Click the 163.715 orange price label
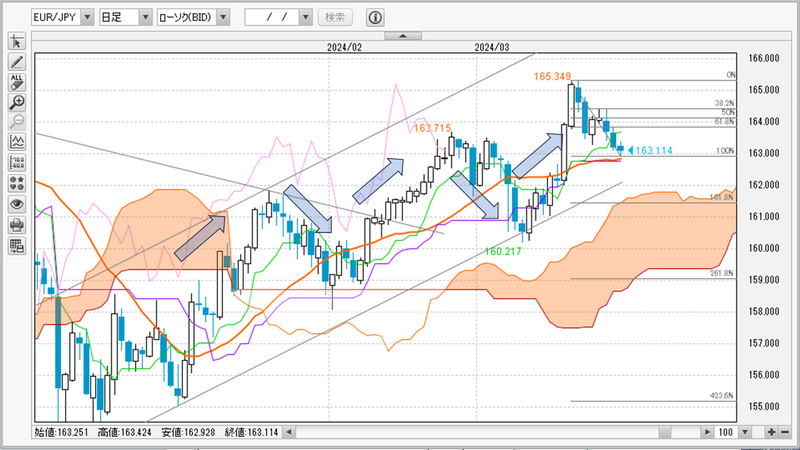Viewport: 800px width, 450px height. pos(432,128)
